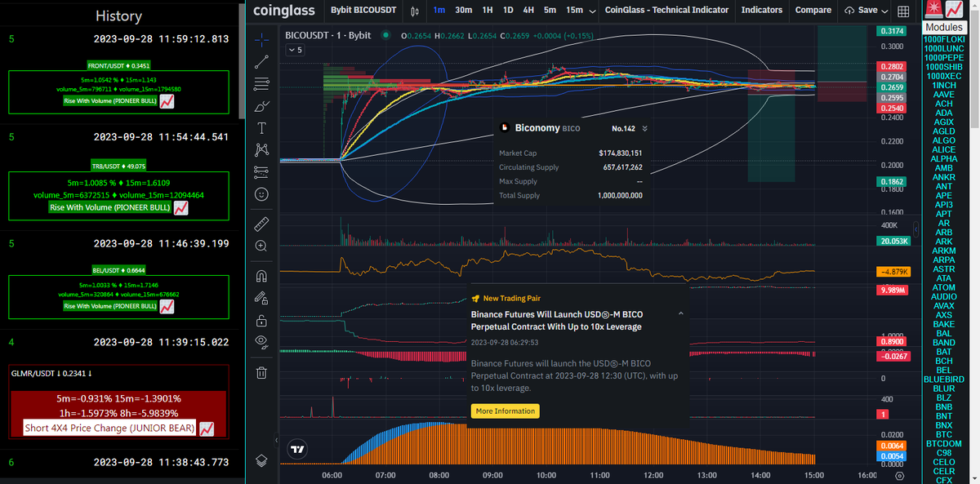The height and width of the screenshot is (484, 980).
Task: Select the trend line drawing tool
Action: (x=261, y=61)
